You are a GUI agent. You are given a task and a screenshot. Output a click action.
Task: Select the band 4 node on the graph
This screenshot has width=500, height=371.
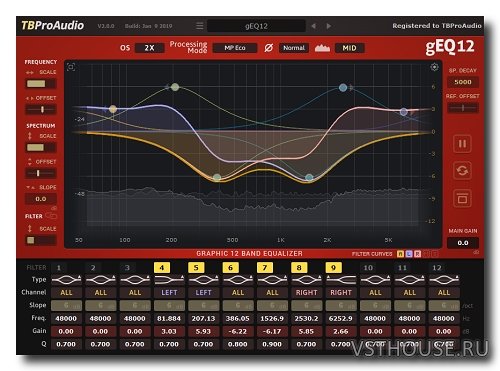[x=113, y=109]
